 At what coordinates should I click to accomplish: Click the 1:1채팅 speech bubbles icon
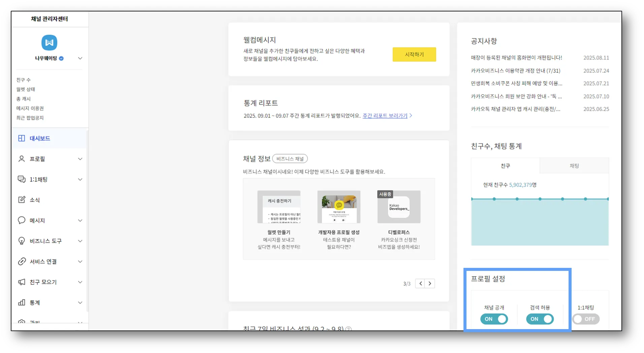[22, 179]
